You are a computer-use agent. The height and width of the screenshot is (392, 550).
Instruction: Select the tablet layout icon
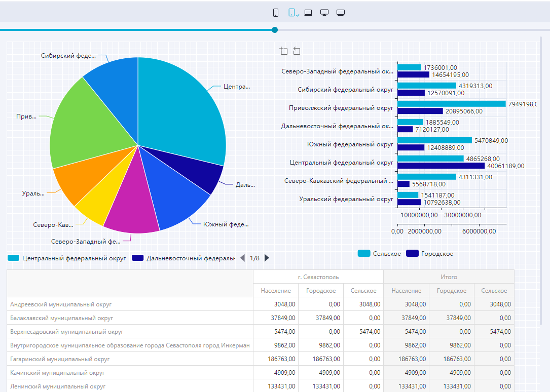(292, 13)
